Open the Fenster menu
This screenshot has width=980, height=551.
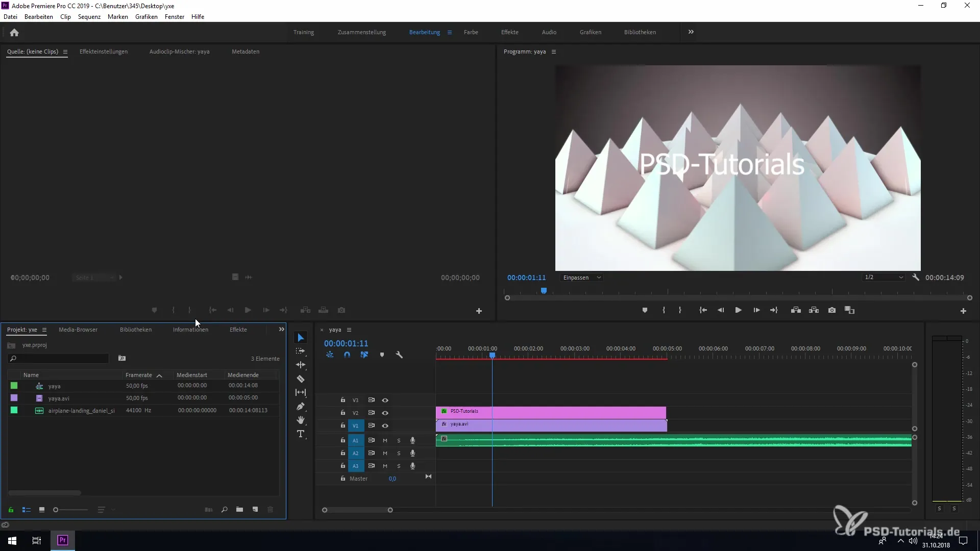click(x=175, y=17)
